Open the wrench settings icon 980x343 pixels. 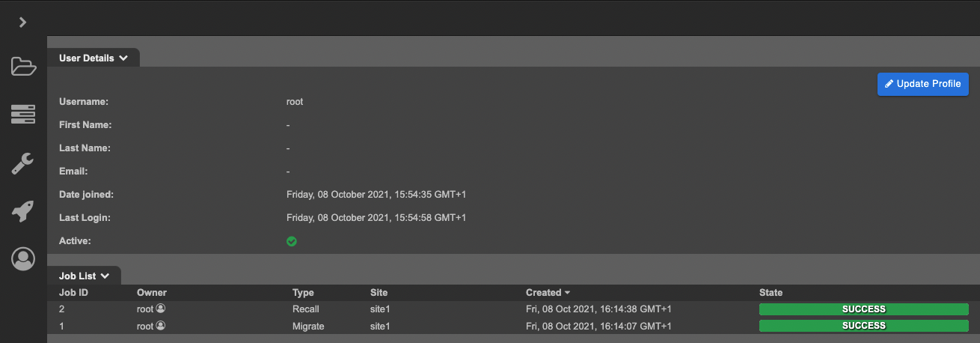23,163
